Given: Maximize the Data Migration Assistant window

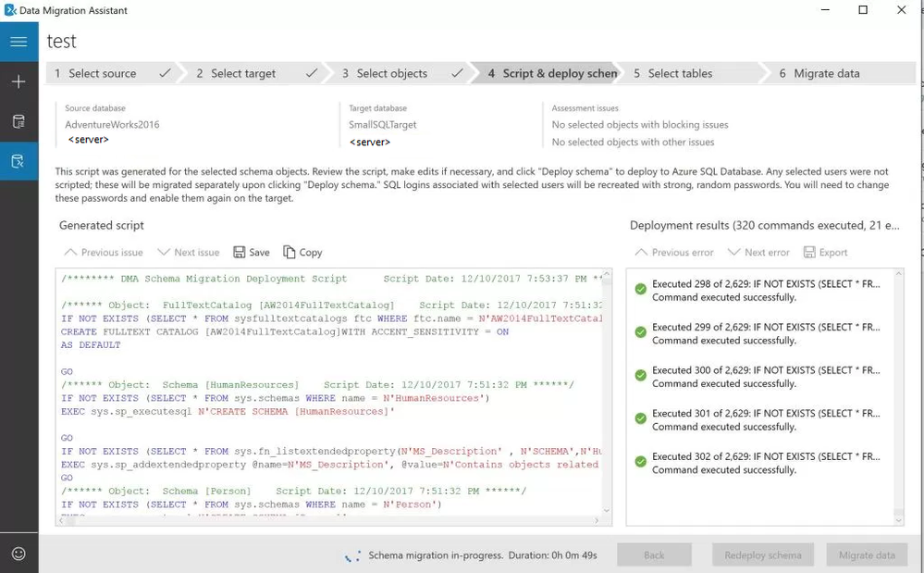Looking at the screenshot, I should (863, 10).
